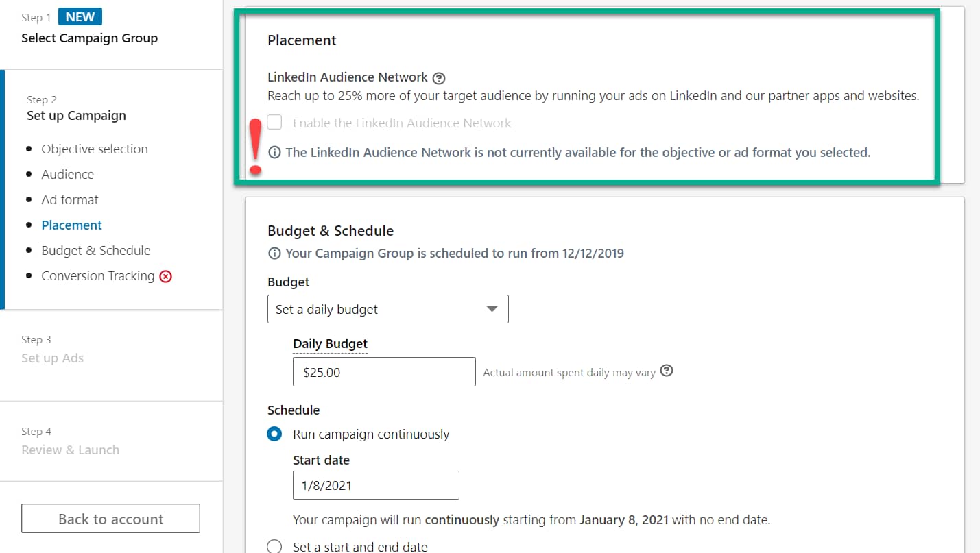Image resolution: width=980 pixels, height=553 pixels.
Task: Open Step 3 Set up Ads
Action: click(x=52, y=358)
